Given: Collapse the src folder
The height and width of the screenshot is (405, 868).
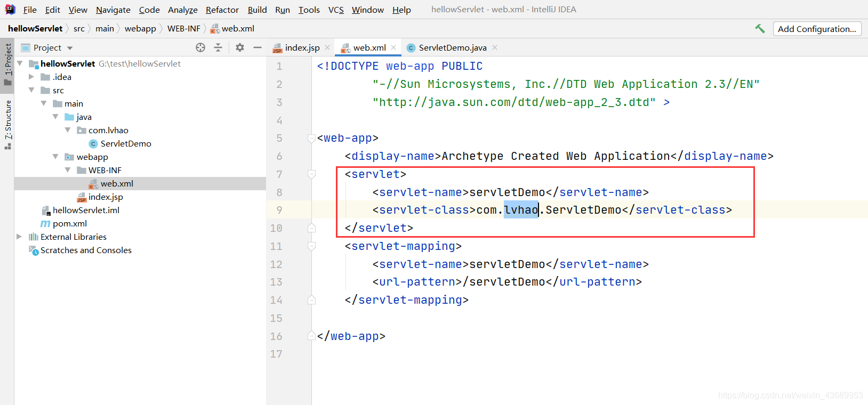Looking at the screenshot, I should [31, 90].
